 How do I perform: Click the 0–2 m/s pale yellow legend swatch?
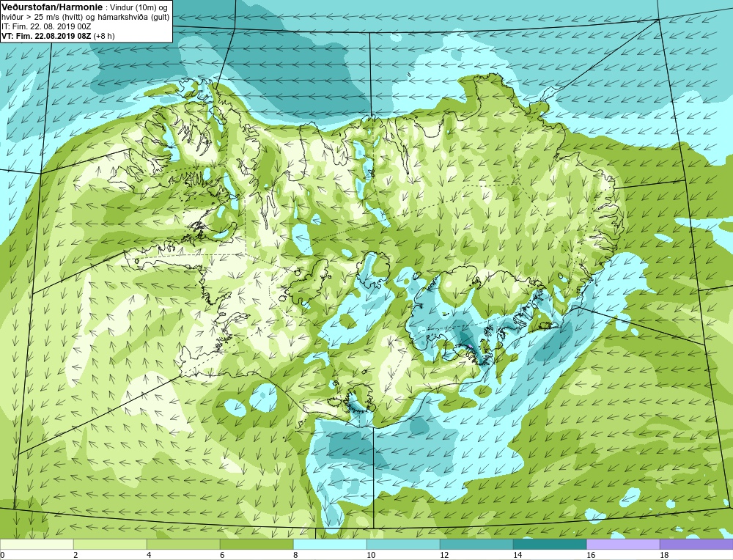pos(37,544)
